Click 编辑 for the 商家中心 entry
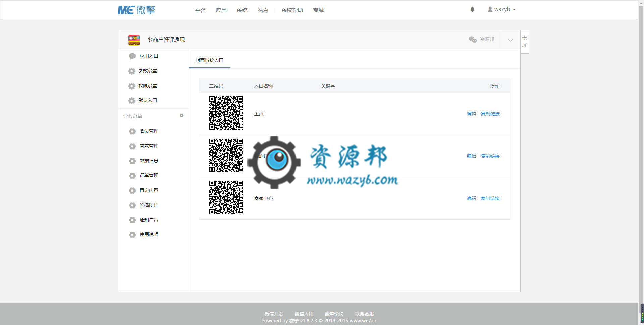 point(471,198)
